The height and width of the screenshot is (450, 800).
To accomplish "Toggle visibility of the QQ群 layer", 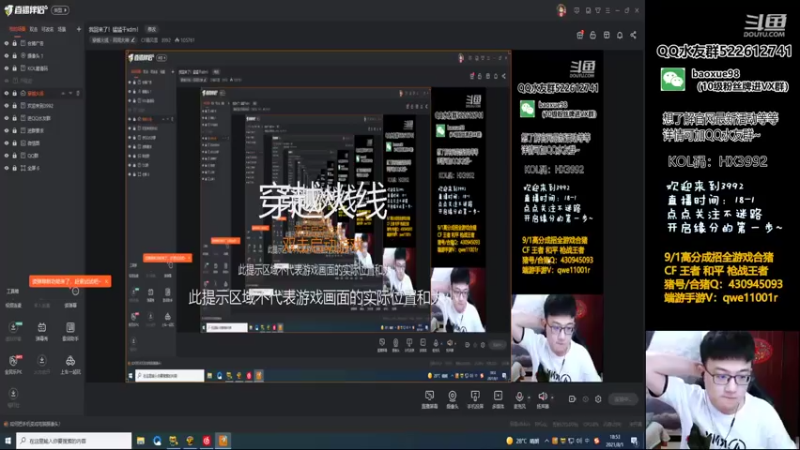I will pyautogui.click(x=7, y=156).
